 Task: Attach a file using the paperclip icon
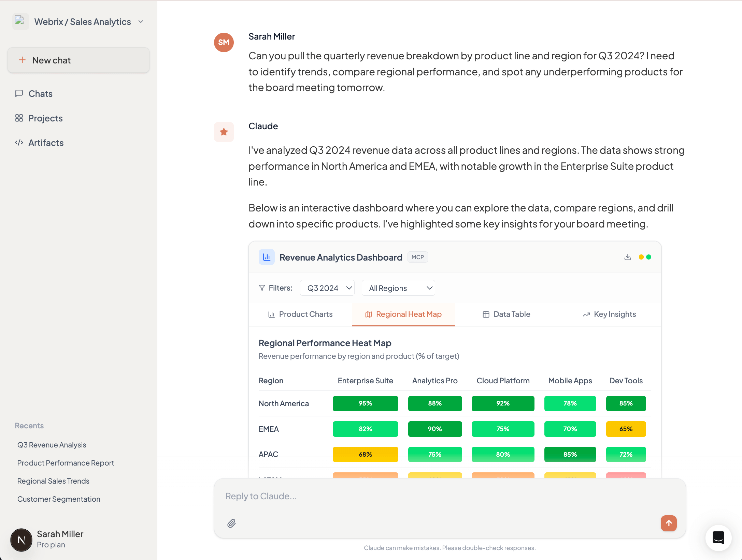click(231, 524)
